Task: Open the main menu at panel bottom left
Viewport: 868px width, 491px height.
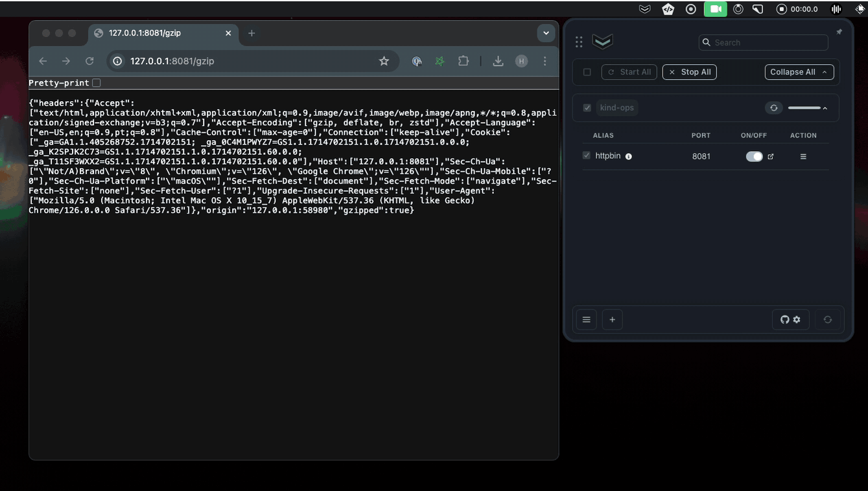Action: [x=586, y=319]
